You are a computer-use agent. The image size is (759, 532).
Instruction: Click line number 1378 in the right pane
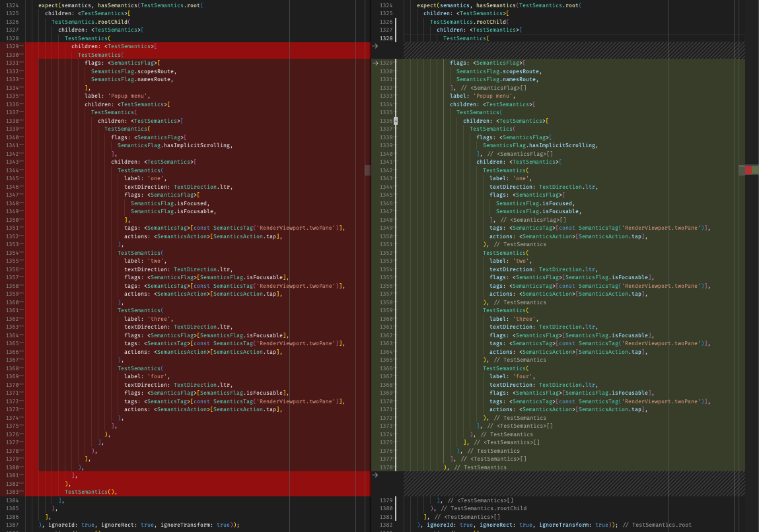tap(386, 467)
